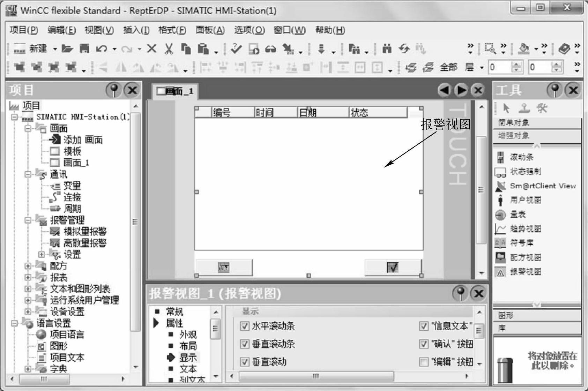Open the 新建 dropdown arrow
The width and height of the screenshot is (588, 391).
[55, 49]
